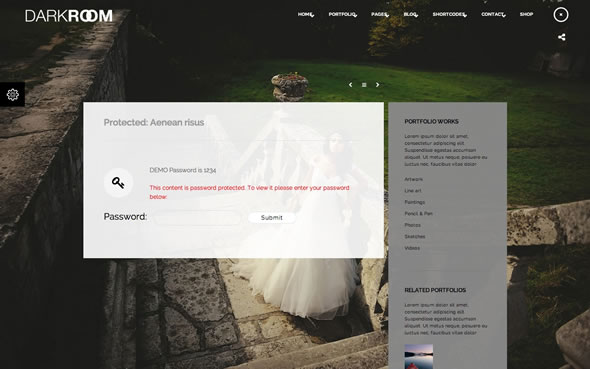Screen dimensions: 590x369
Task: Expand the Contact dropdown arrow
Action: point(504,16)
